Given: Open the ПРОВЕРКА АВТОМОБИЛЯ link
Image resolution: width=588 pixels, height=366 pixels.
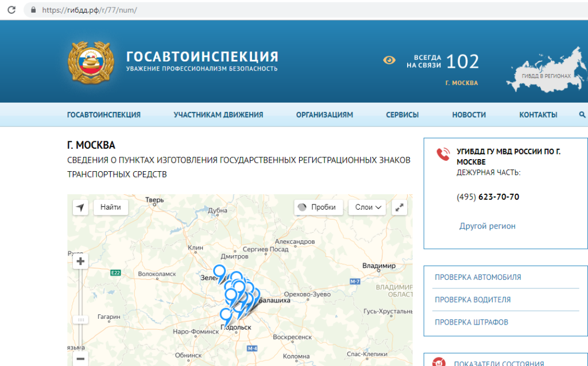Looking at the screenshot, I should 478,277.
